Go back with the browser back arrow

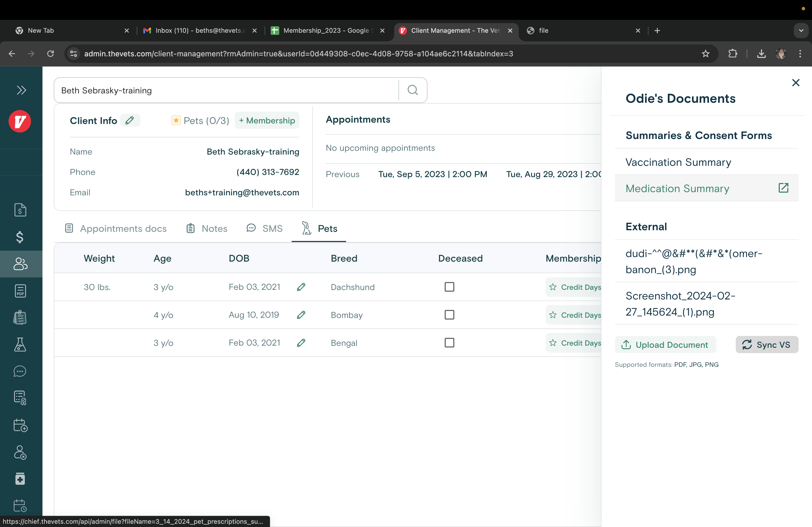tap(12, 53)
